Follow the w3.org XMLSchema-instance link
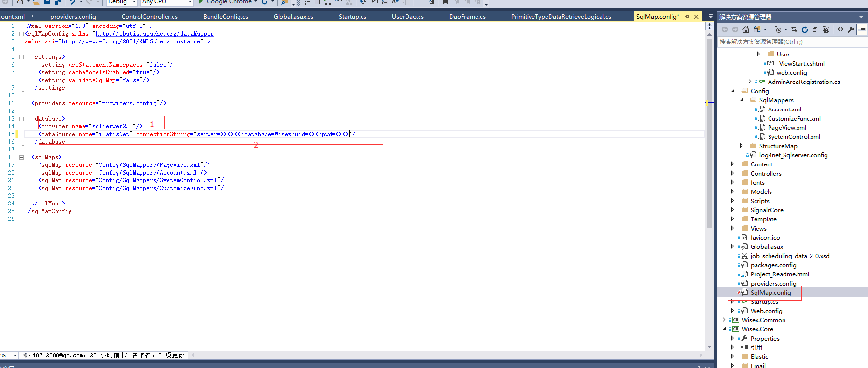This screenshot has height=368, width=868. (131, 41)
